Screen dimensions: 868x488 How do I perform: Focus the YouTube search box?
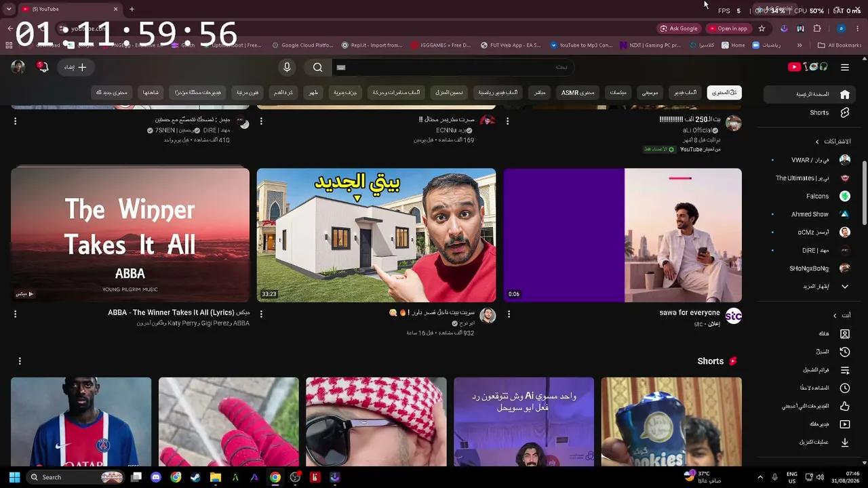click(x=452, y=67)
